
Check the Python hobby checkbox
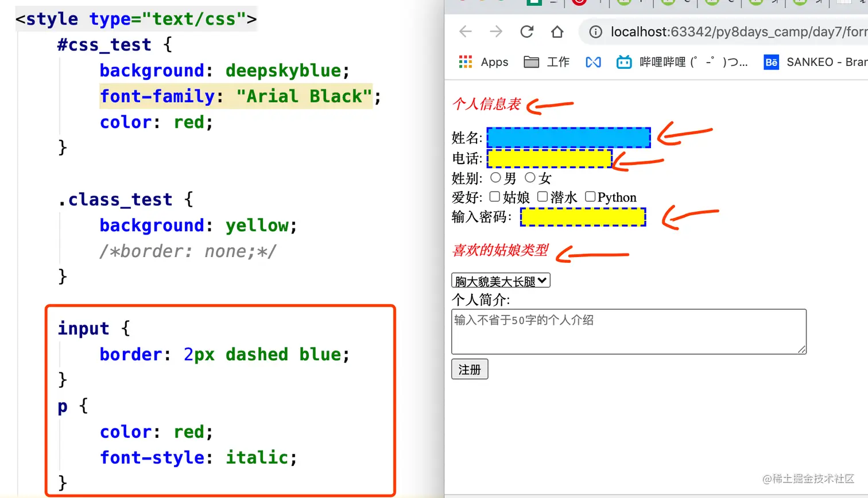coord(590,197)
